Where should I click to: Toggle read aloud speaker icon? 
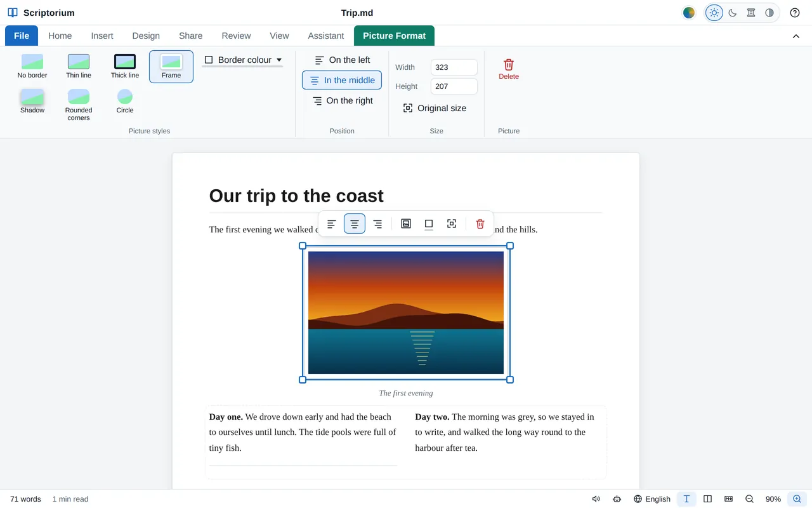click(x=596, y=499)
